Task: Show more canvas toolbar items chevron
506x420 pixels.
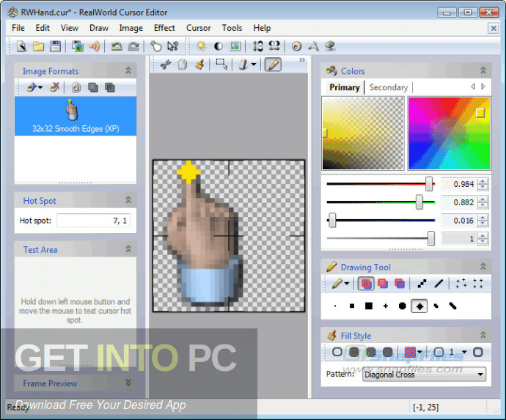Action: [x=301, y=60]
